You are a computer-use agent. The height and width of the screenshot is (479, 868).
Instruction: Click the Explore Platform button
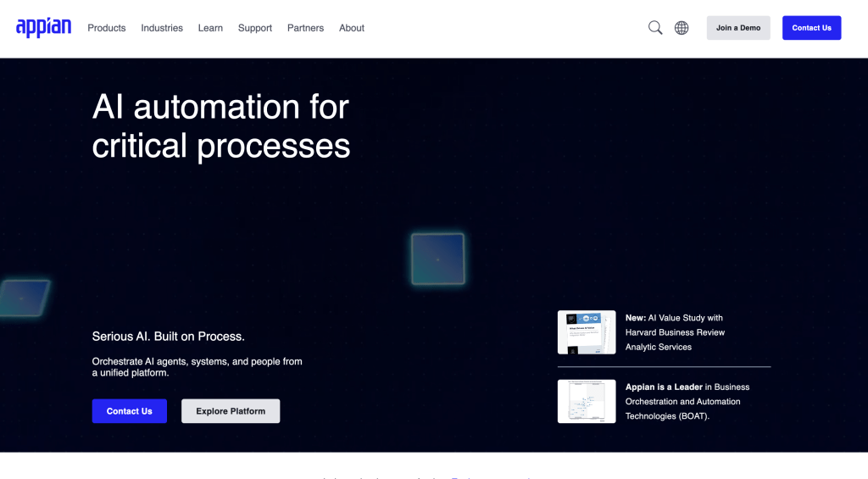231,411
